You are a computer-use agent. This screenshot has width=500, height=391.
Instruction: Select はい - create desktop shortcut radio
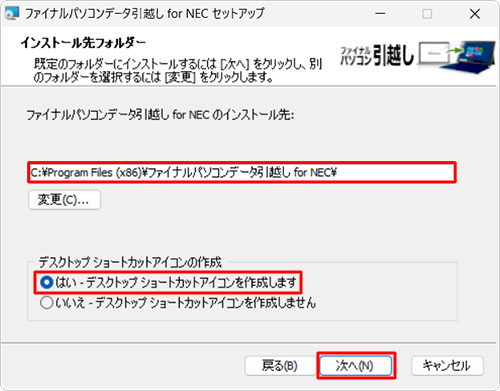coord(46,282)
